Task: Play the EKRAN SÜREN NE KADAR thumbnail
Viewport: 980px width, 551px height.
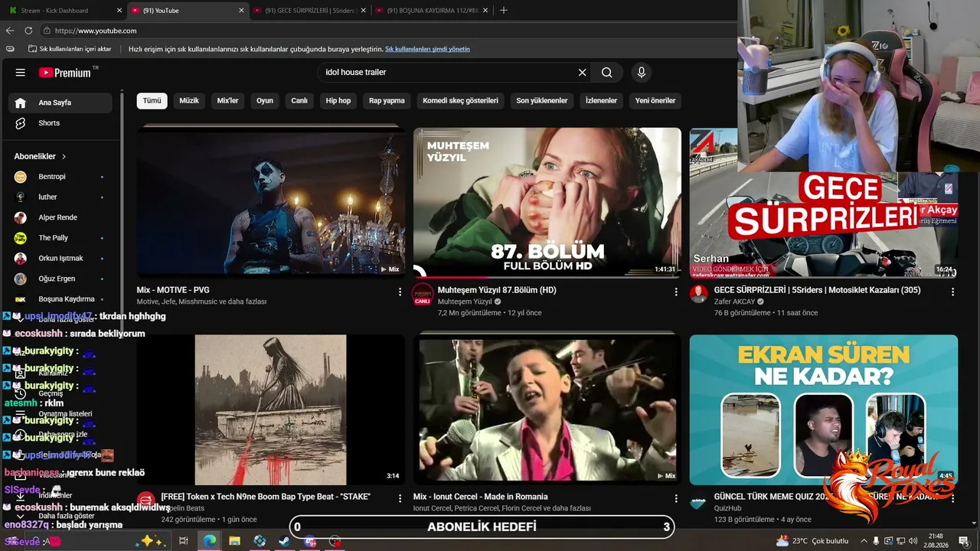Action: pos(823,409)
